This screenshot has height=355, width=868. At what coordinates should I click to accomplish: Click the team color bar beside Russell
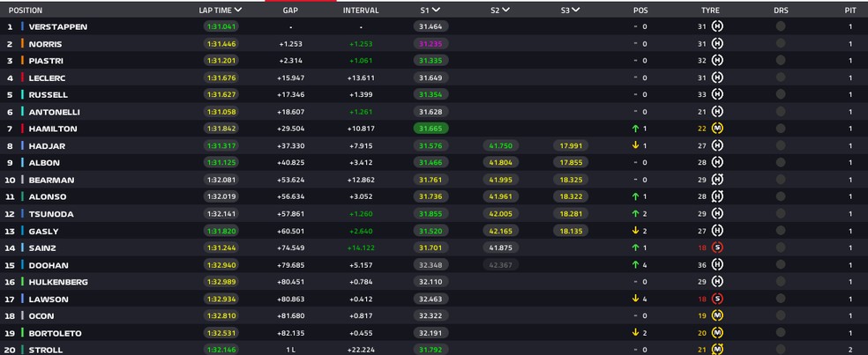22,94
